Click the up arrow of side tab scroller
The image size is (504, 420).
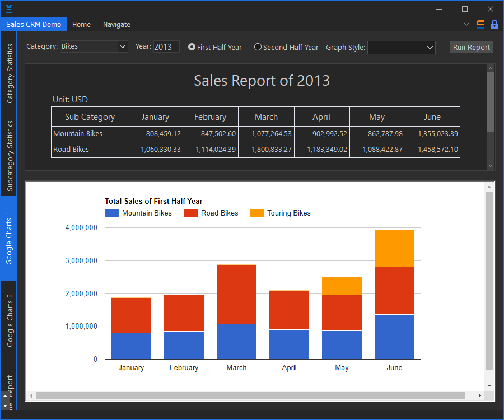click(x=5, y=396)
